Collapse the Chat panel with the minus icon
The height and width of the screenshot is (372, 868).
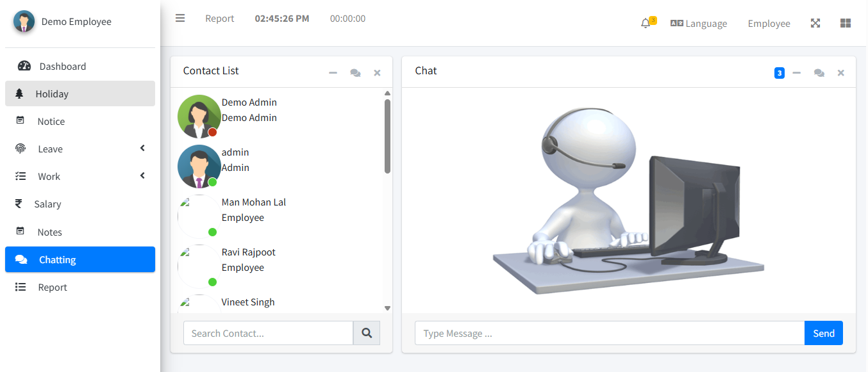[x=797, y=73]
